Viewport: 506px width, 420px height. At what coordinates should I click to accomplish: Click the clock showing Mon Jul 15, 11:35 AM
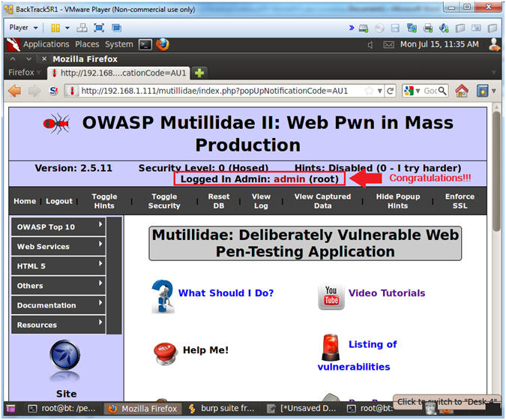tap(439, 44)
